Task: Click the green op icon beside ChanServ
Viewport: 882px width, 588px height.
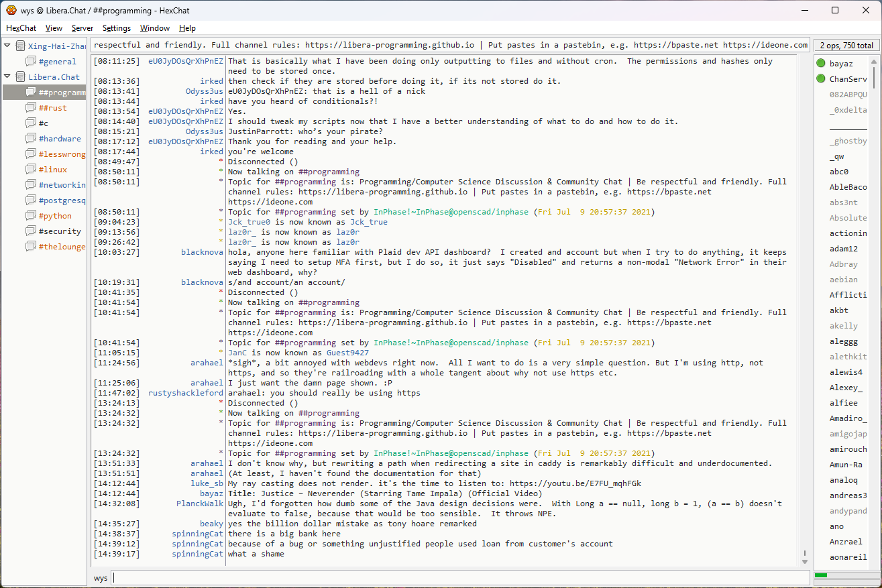Action: (821, 79)
